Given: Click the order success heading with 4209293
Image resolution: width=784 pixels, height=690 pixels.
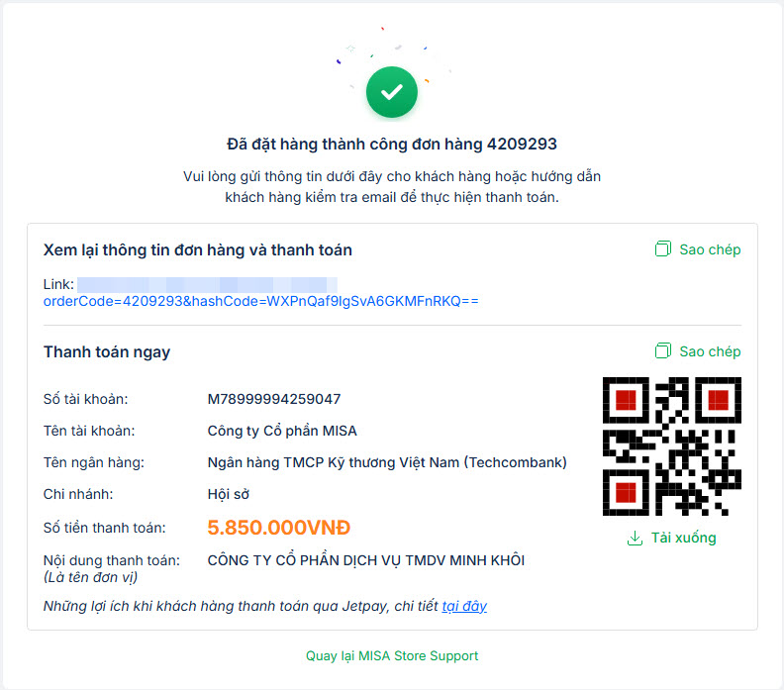Looking at the screenshot, I should coord(392,145).
